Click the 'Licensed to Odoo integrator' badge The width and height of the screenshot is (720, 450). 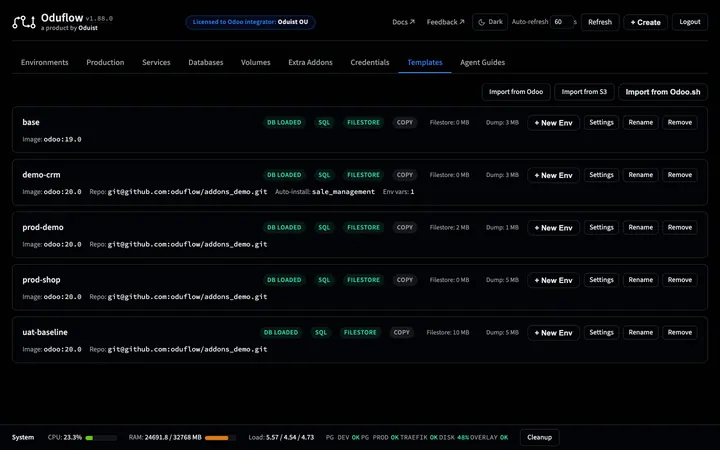tap(250, 22)
